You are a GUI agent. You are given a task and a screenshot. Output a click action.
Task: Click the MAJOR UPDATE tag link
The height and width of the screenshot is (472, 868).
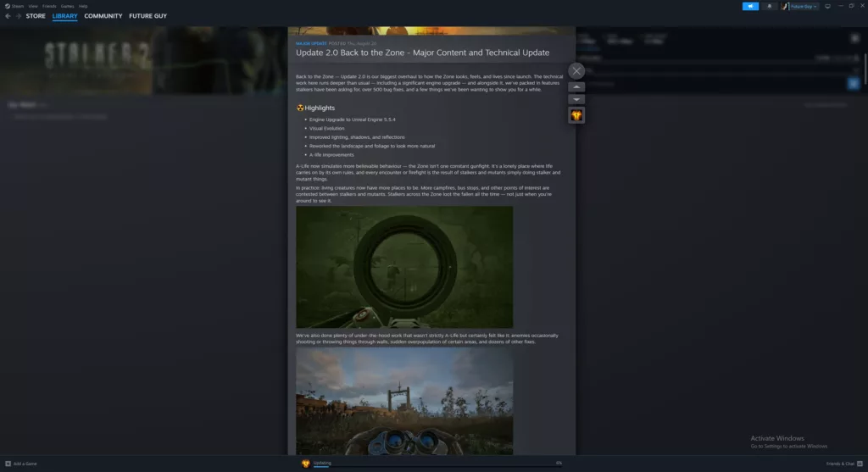coord(311,43)
